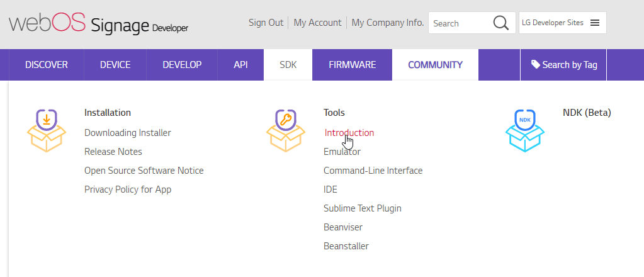Open the DISCOVER menu

47,64
